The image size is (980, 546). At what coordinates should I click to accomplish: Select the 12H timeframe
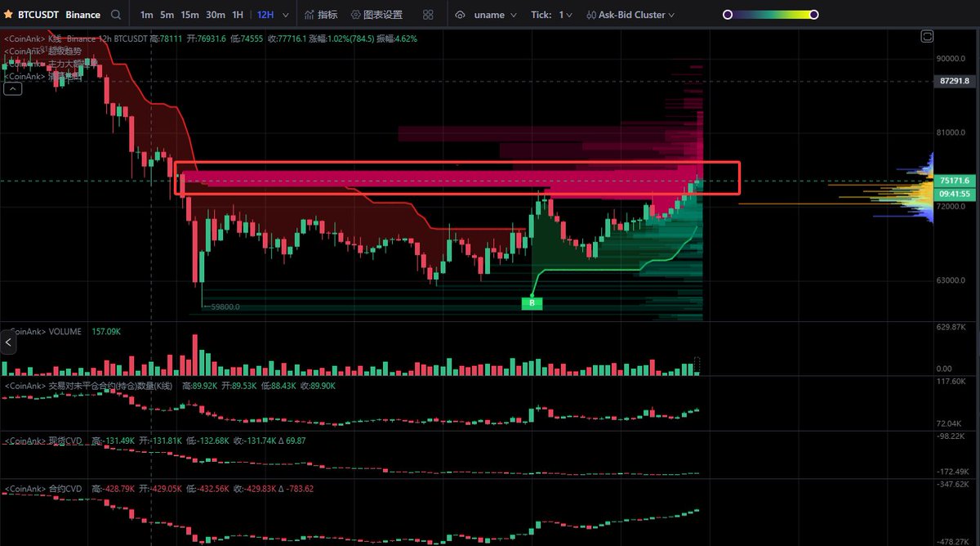pos(265,15)
